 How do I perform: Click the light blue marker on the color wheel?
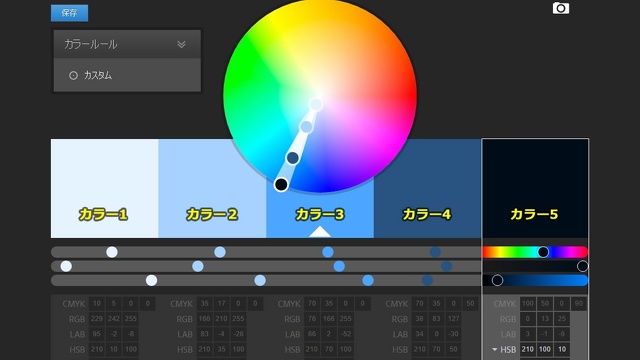(306, 127)
